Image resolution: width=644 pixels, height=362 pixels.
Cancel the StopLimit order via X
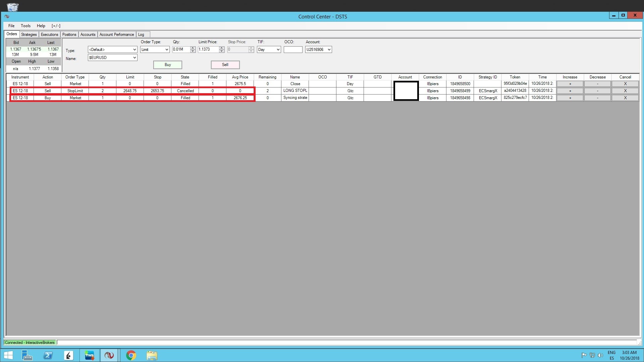[625, 91]
